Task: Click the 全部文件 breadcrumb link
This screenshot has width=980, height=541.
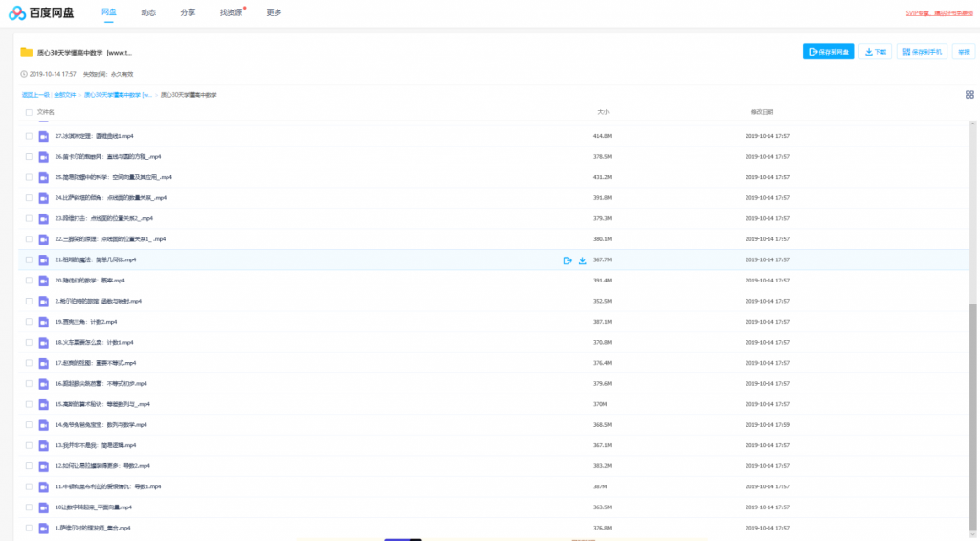Action: pos(65,95)
